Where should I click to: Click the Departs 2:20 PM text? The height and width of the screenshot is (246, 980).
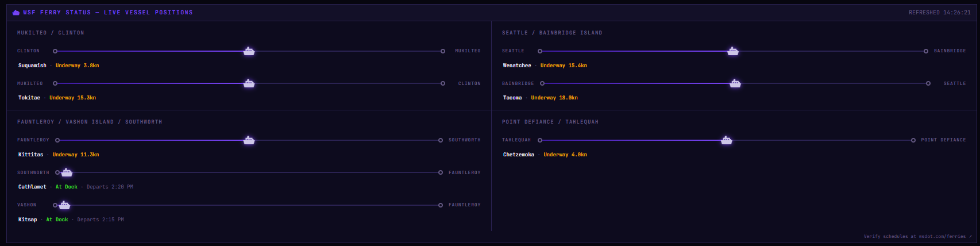pyautogui.click(x=110, y=187)
